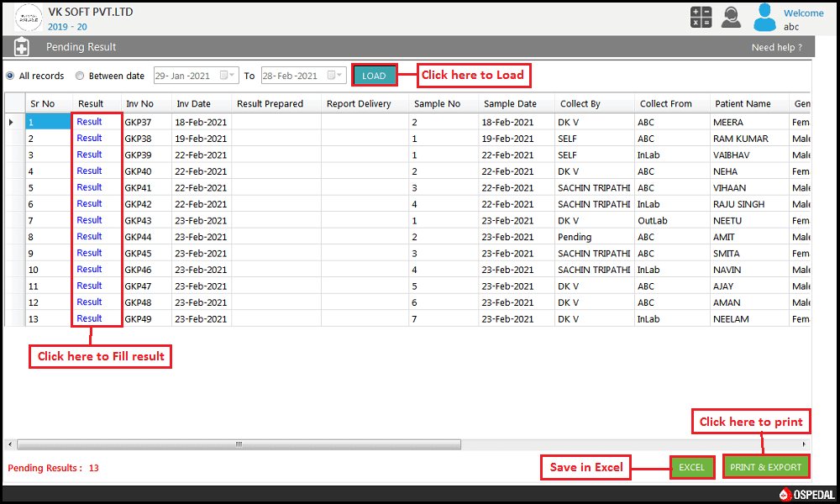
Task: Open Result link for GKP46
Action: [x=89, y=269]
